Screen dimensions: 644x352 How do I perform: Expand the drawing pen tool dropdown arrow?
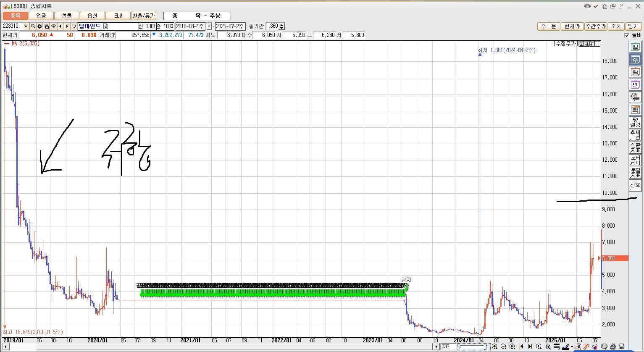pyautogui.click(x=572, y=347)
